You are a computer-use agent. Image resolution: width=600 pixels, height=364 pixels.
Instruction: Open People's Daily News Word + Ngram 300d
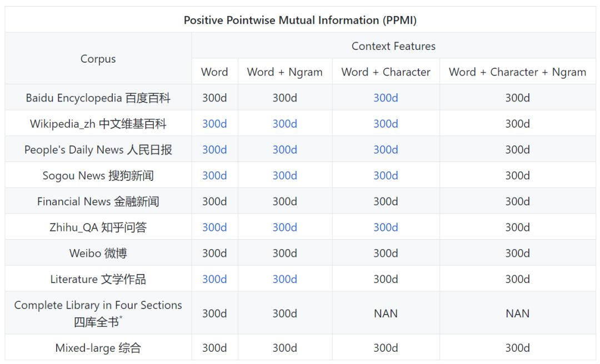coord(284,150)
